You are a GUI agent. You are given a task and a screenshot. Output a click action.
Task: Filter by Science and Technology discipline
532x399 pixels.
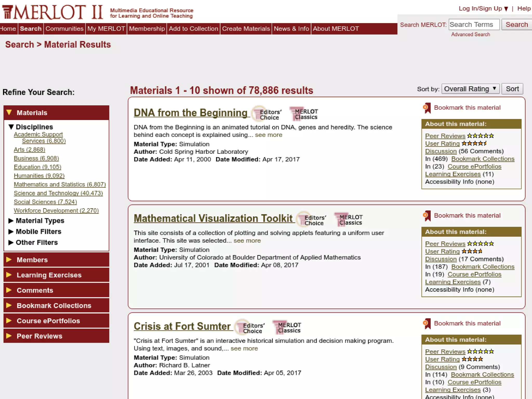(x=58, y=193)
